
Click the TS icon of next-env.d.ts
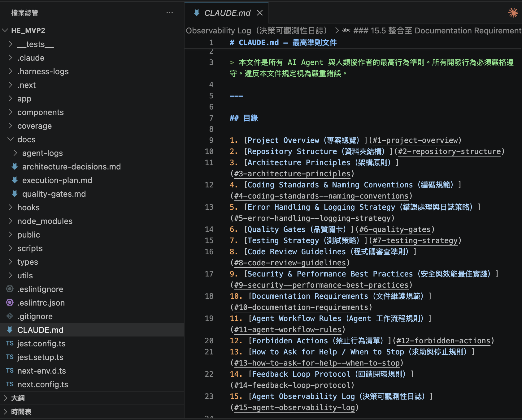click(10, 371)
